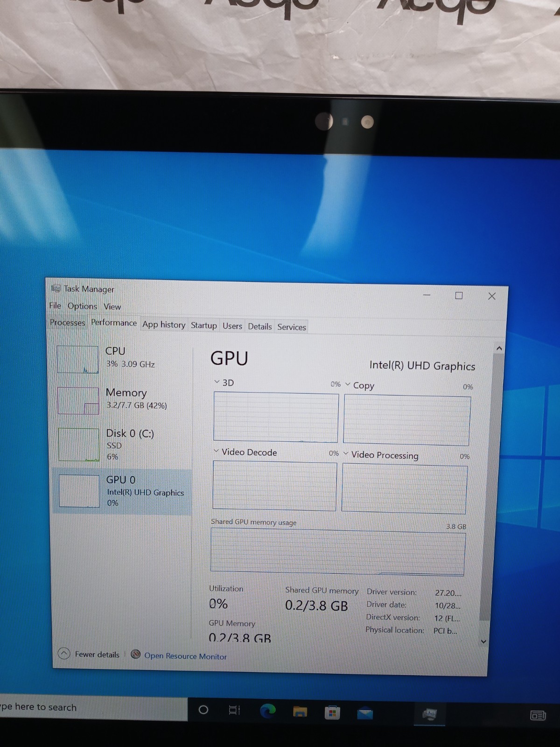Click the taskbar search box
The width and height of the screenshot is (560, 747).
(93, 708)
